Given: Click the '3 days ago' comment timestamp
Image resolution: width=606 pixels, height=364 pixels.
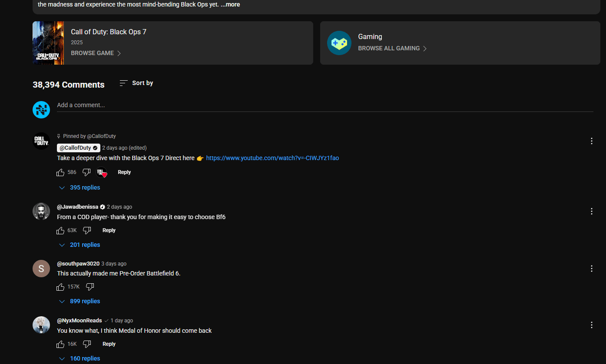Looking at the screenshot, I should [114, 264].
